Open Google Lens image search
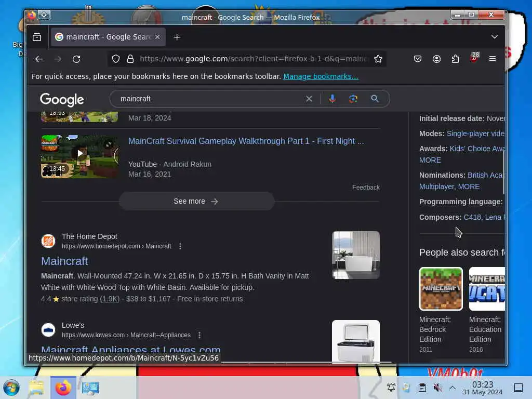Image resolution: width=532 pixels, height=399 pixels. pos(353,99)
